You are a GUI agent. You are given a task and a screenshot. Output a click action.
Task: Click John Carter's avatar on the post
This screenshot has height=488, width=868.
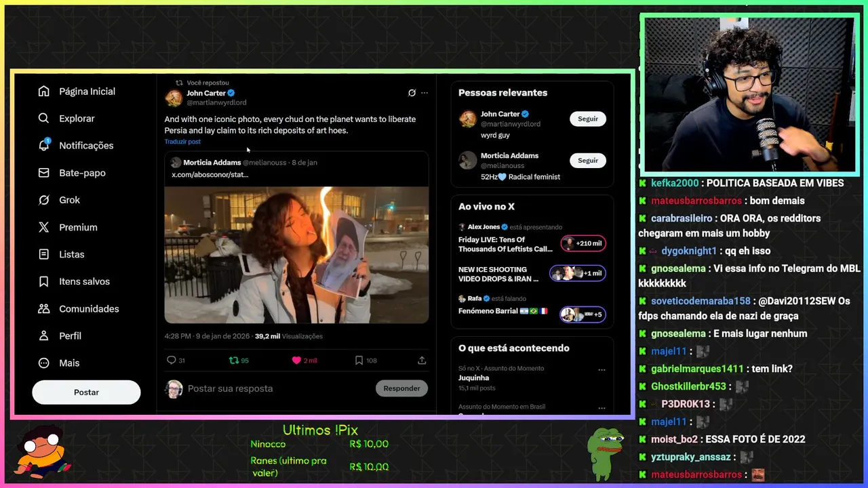point(174,98)
